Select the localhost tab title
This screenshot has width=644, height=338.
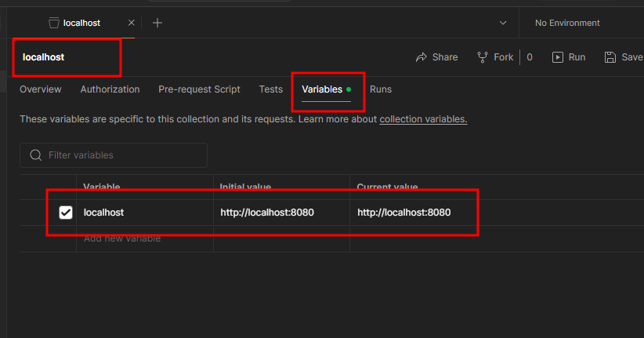81,23
